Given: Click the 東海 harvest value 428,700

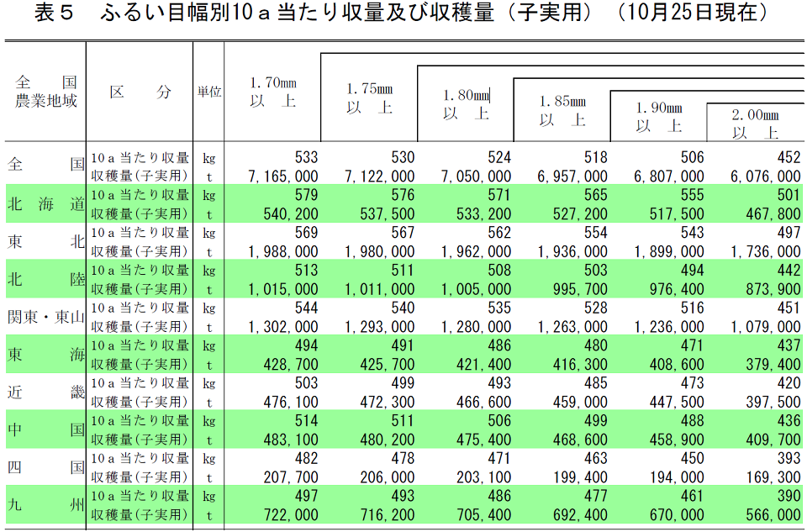Looking at the screenshot, I should [291, 364].
